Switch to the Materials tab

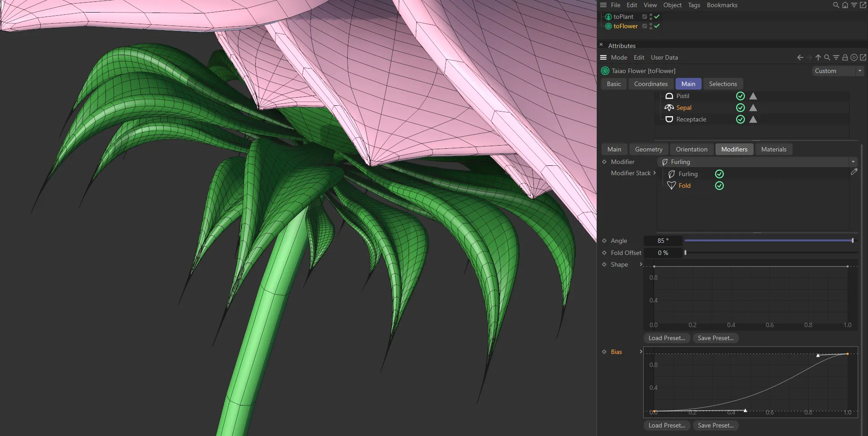[x=773, y=149]
